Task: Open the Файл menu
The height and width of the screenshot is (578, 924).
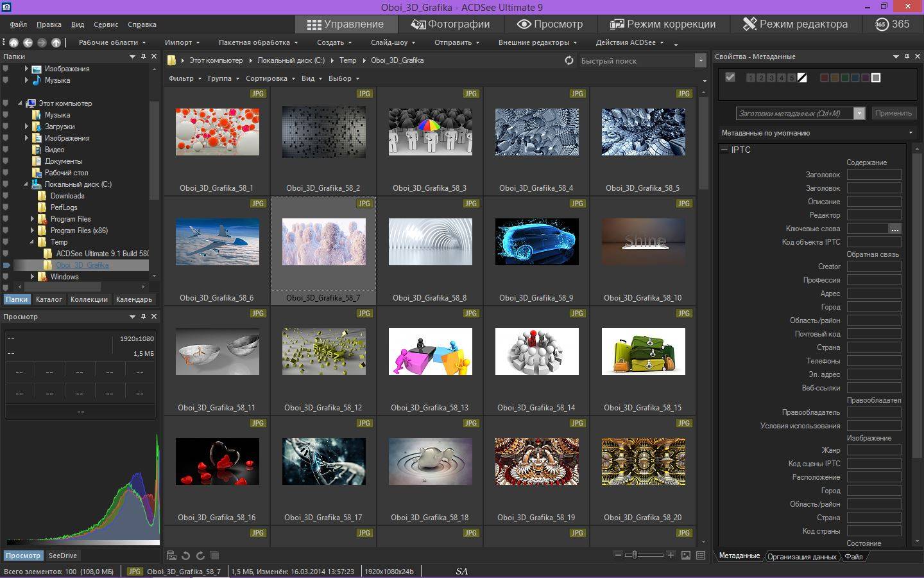Action: point(18,24)
